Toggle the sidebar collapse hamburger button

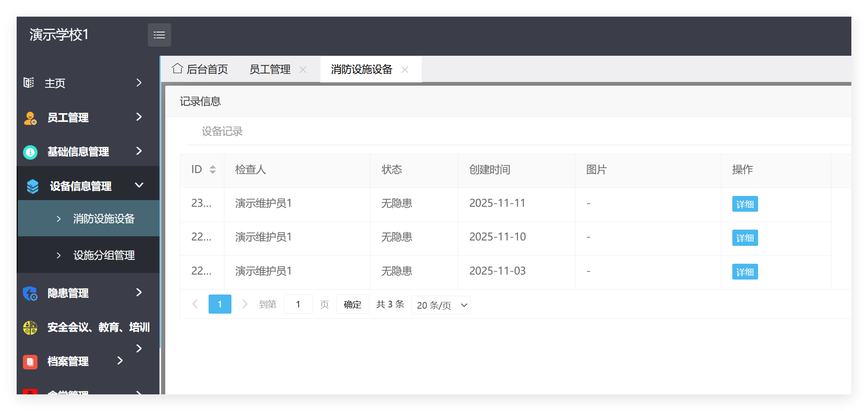click(x=159, y=35)
